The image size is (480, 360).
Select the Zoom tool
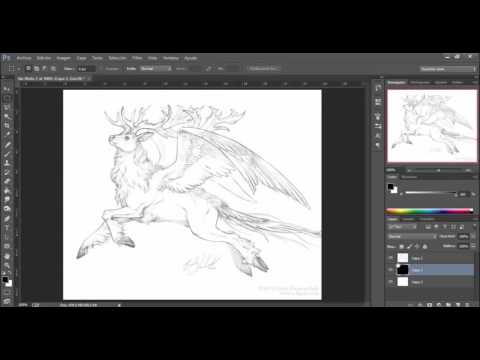point(7,265)
